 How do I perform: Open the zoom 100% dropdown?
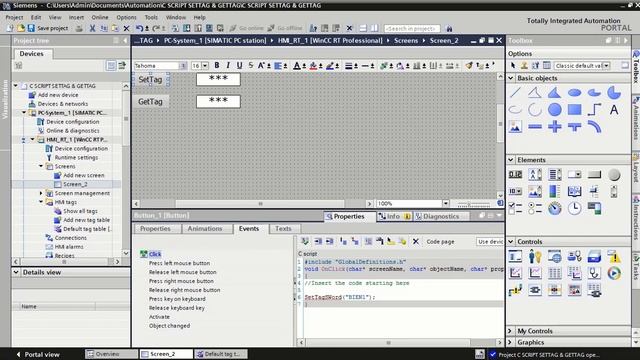click(x=445, y=203)
